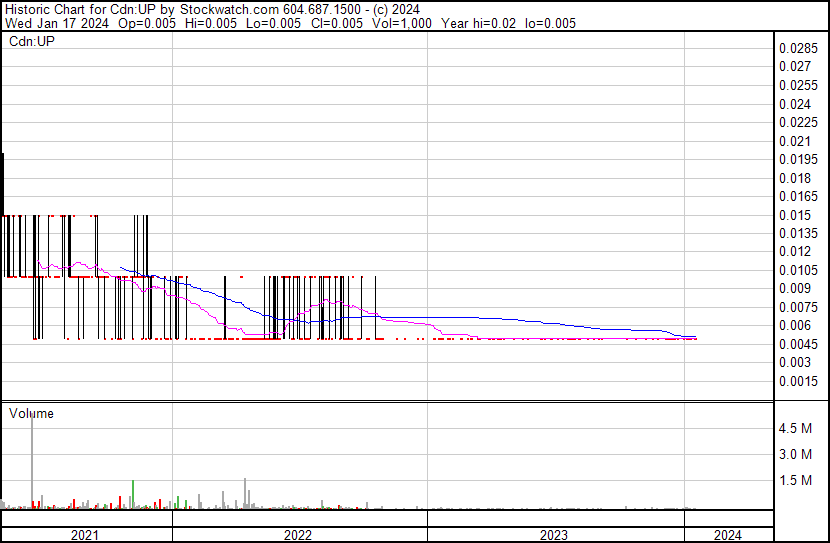Click the 2023 year label on time axis
This screenshot has width=830, height=543.
click(554, 535)
